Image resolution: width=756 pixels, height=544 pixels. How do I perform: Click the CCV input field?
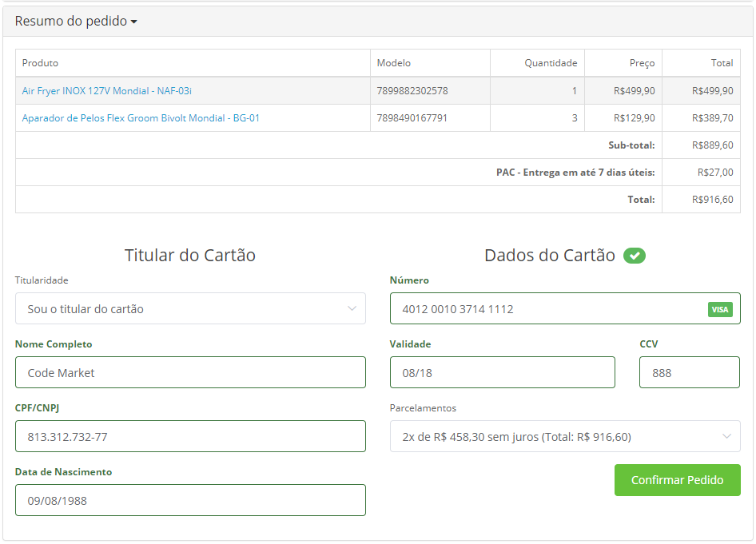tap(690, 372)
